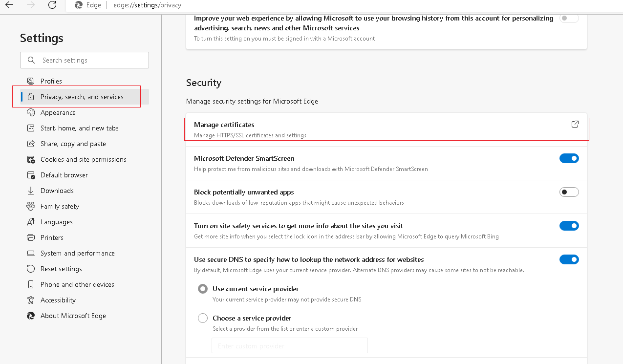Click the Refresh page icon
Screen dimensions: 623x364
[52, 5]
